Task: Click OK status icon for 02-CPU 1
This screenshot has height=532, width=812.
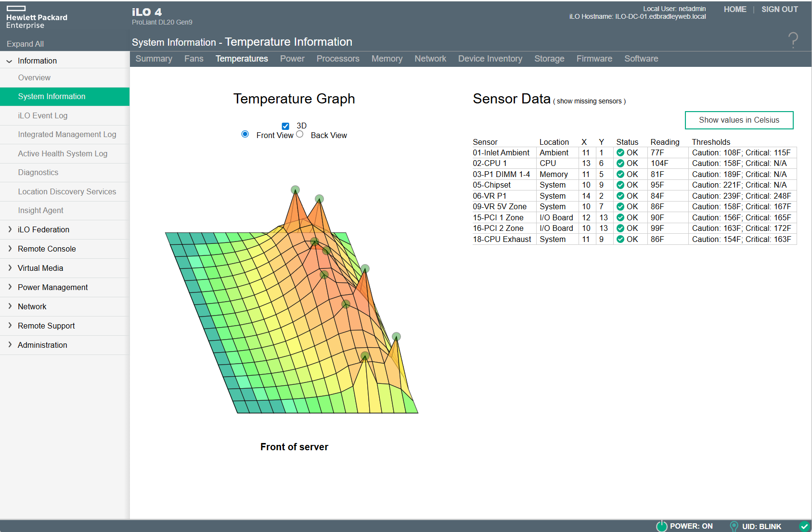Action: 620,164
